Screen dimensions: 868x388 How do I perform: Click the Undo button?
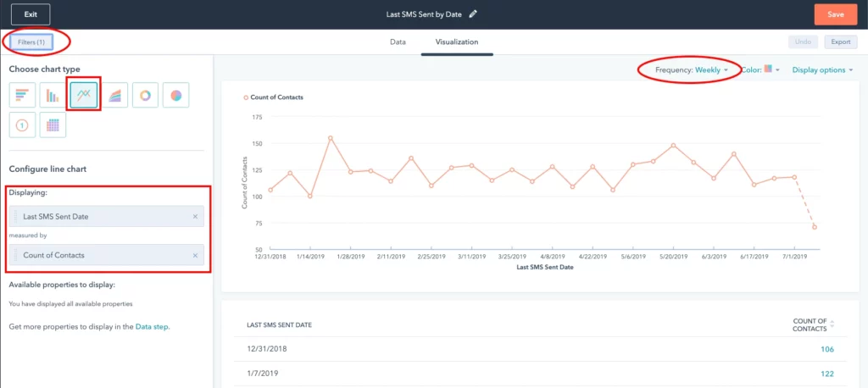[804, 42]
